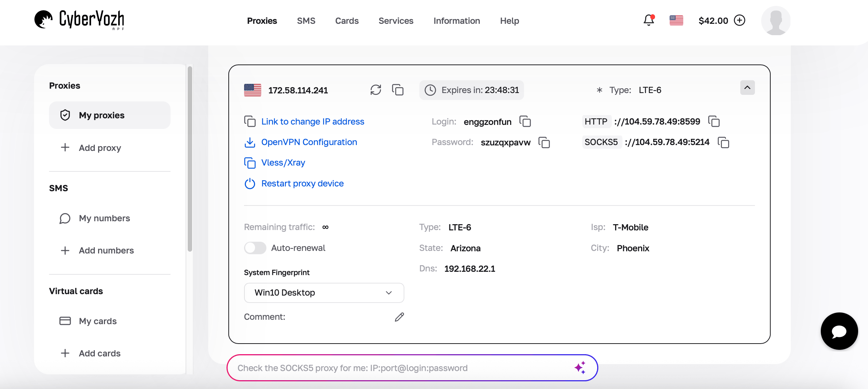This screenshot has width=868, height=389.
Task: Switch to the Cards menu item
Action: pos(347,21)
